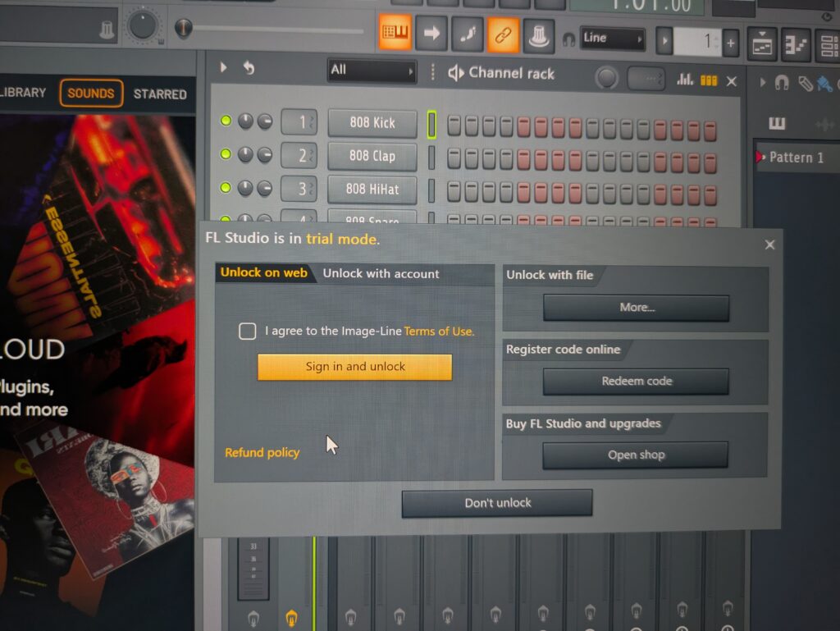Click the More... button under Unlock with file
The height and width of the screenshot is (631, 840).
click(x=637, y=308)
